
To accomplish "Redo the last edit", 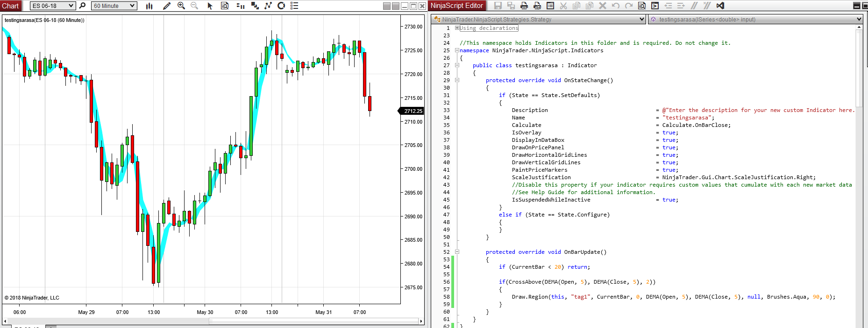I will click(x=629, y=6).
